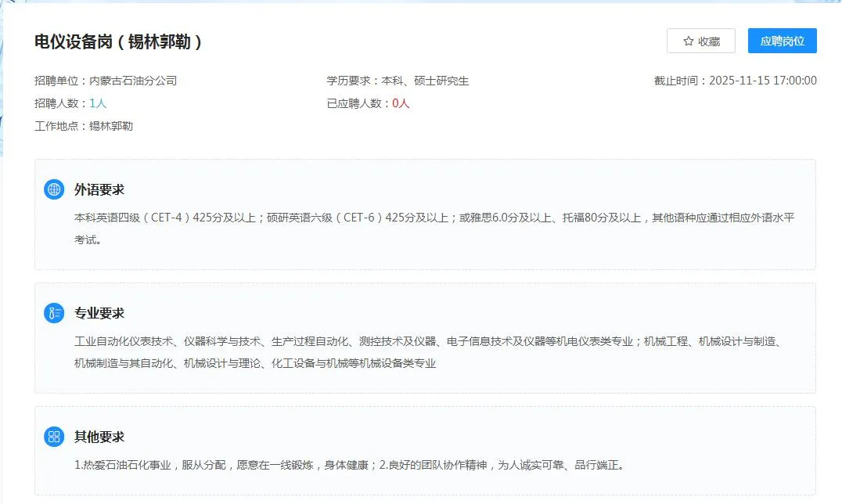Click 工作地点 锡林郭勒 text
This screenshot has width=842, height=504.
tap(84, 126)
